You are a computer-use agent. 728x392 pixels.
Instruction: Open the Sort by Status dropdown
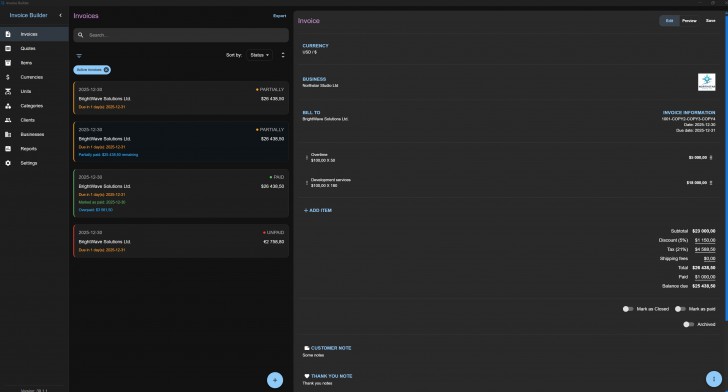click(x=260, y=55)
